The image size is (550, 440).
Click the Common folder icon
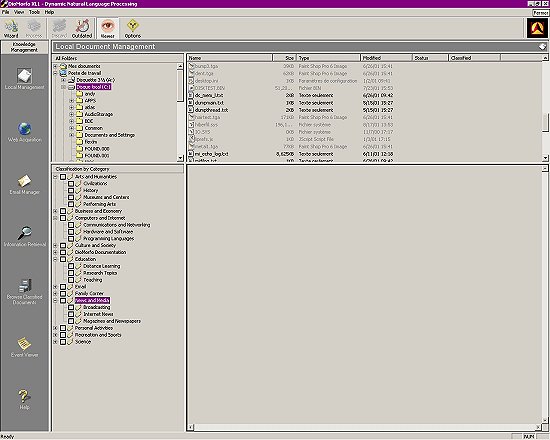point(80,128)
